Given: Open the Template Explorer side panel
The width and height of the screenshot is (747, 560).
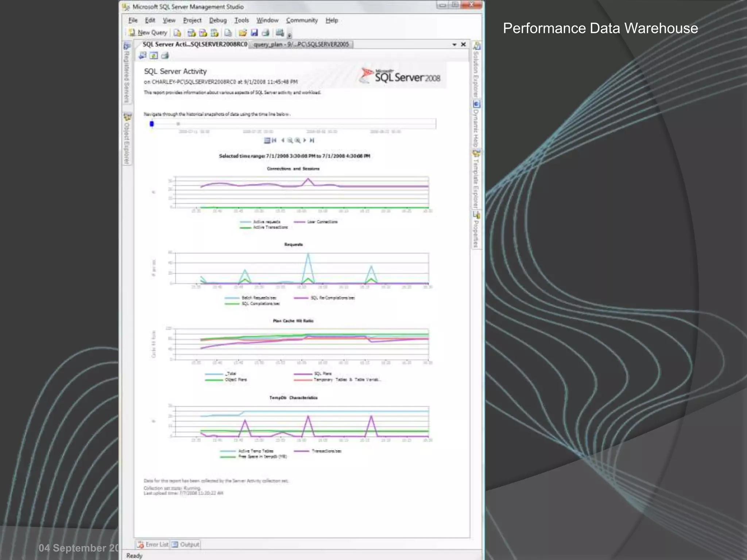Looking at the screenshot, I should (x=476, y=179).
